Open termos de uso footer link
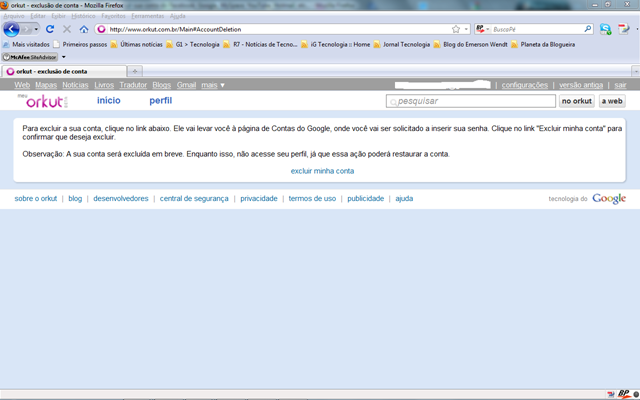Viewport: 640px width, 400px height. pos(312,198)
